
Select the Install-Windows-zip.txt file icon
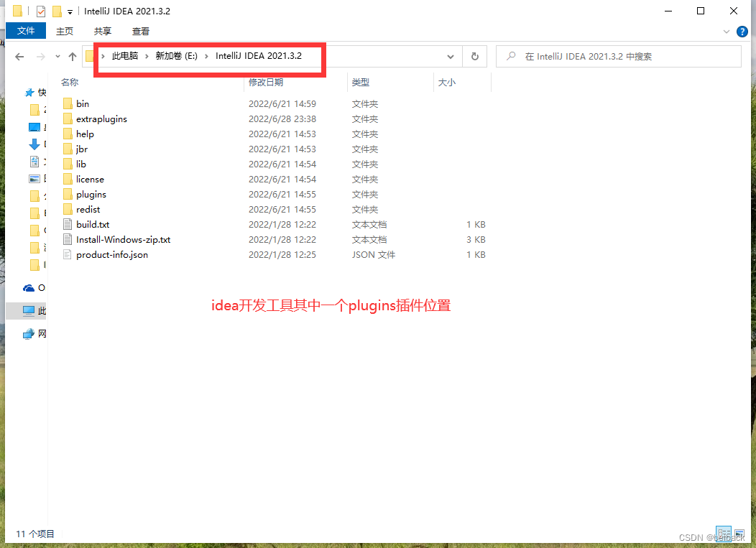[68, 240]
